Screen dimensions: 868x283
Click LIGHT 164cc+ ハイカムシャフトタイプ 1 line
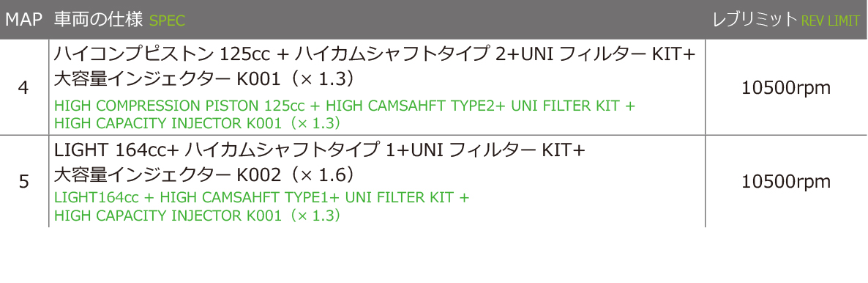[319, 150]
